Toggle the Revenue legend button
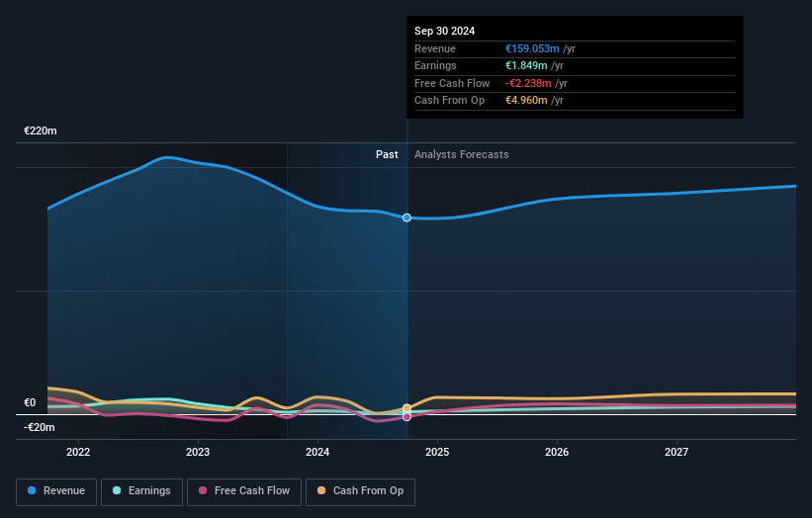This screenshot has width=812, height=518. [x=56, y=491]
